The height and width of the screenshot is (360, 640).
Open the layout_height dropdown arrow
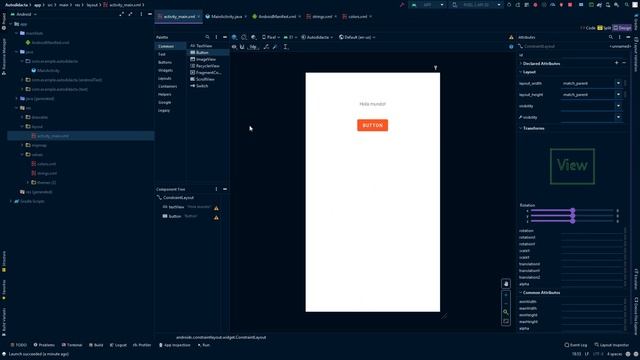(618, 95)
